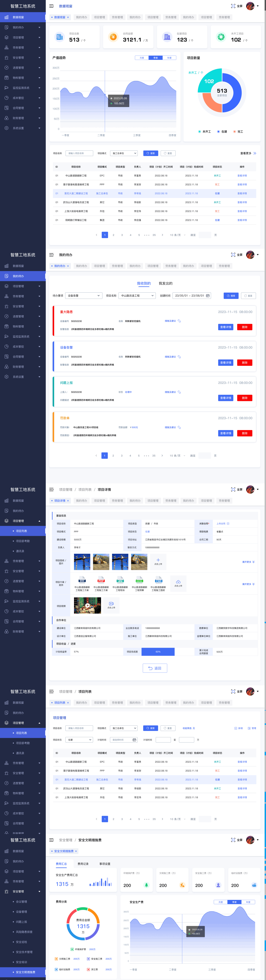The image size is (266, 980).
Task: Close the 安全文明措施费 page tab
Action: coord(76,851)
